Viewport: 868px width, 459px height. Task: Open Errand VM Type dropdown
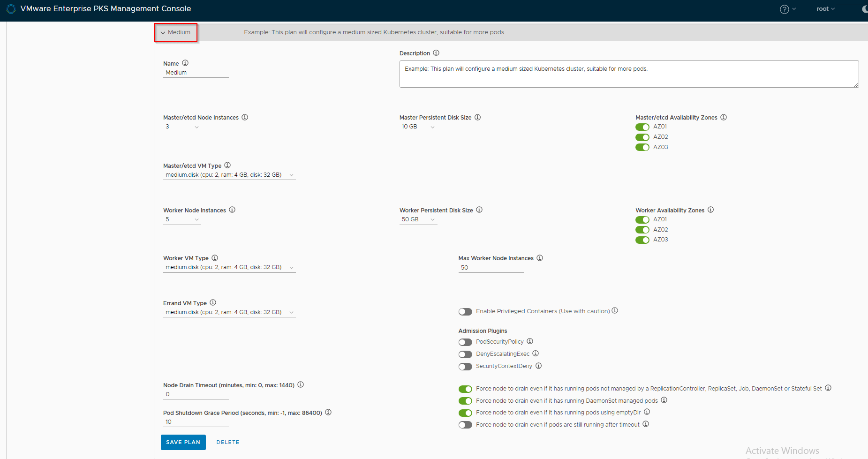pyautogui.click(x=229, y=312)
